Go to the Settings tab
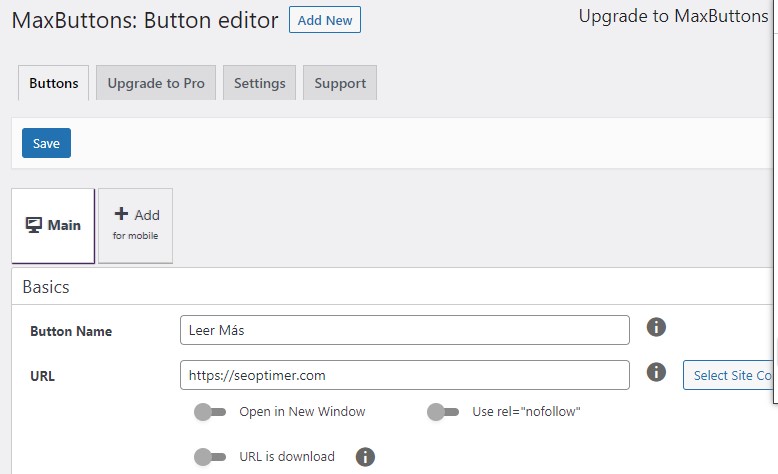Image resolution: width=778 pixels, height=474 pixels. [259, 83]
